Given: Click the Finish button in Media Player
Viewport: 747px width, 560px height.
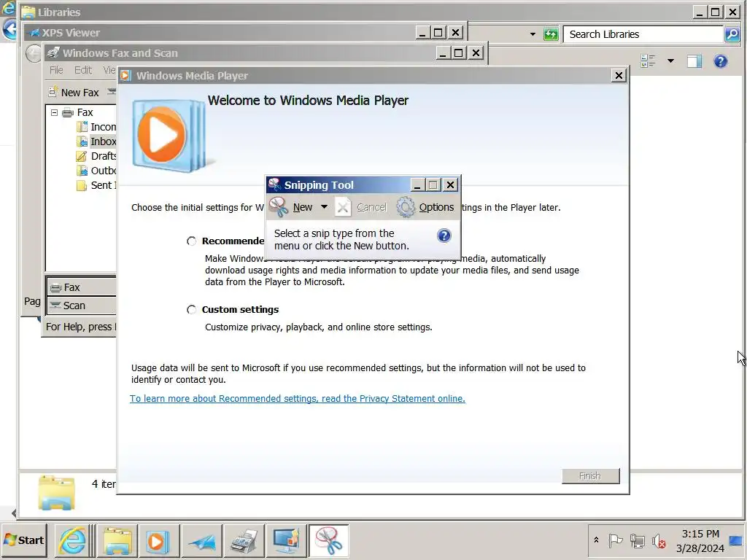Looking at the screenshot, I should 590,475.
